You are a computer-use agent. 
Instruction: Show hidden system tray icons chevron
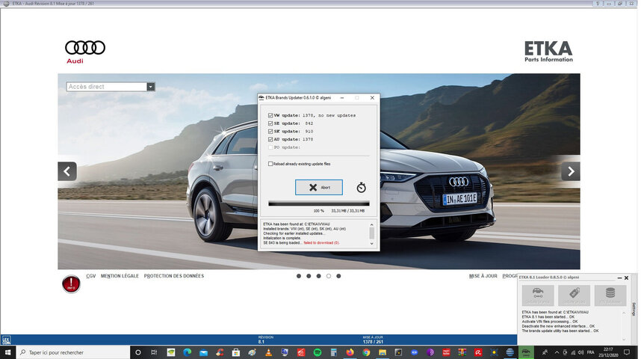click(557, 352)
